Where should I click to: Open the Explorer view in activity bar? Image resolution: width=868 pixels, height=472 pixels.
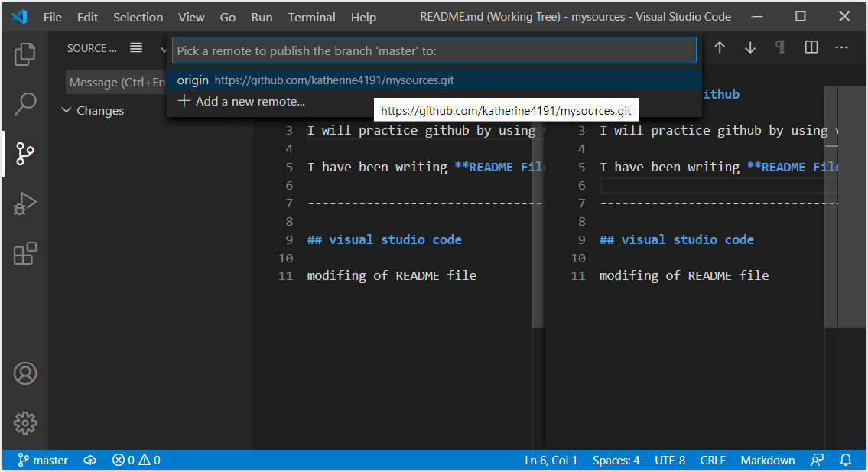point(25,54)
